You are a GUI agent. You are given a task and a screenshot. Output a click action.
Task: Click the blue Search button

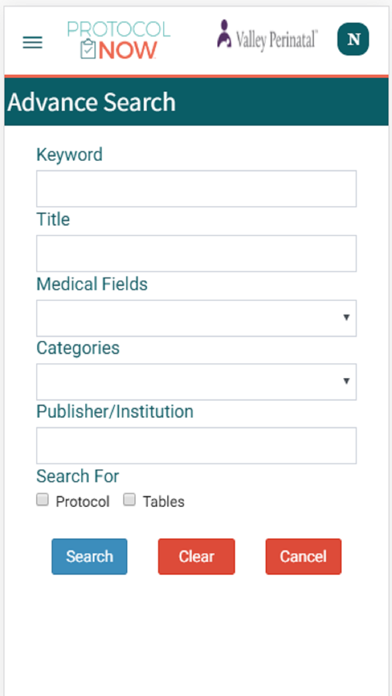pos(89,557)
